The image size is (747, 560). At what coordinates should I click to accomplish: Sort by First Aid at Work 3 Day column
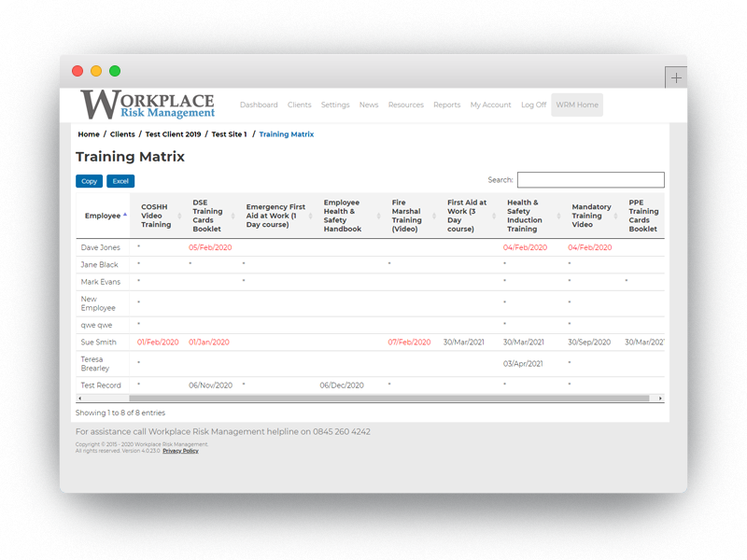469,216
